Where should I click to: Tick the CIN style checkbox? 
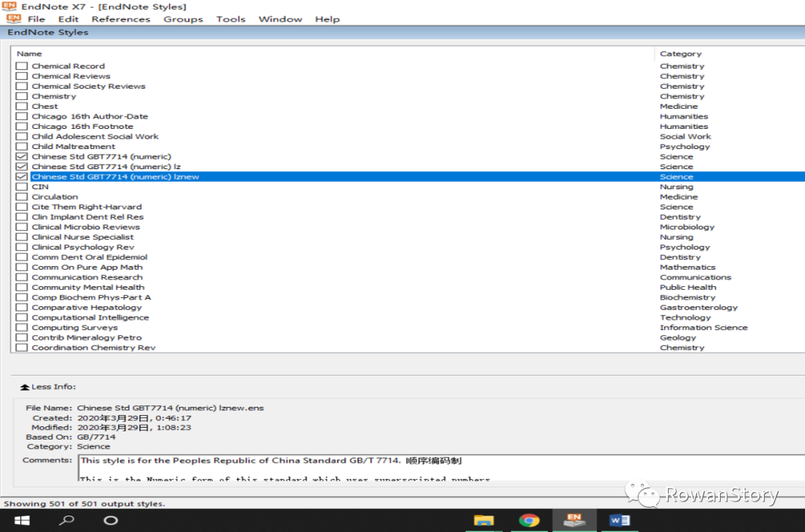pyautogui.click(x=22, y=187)
